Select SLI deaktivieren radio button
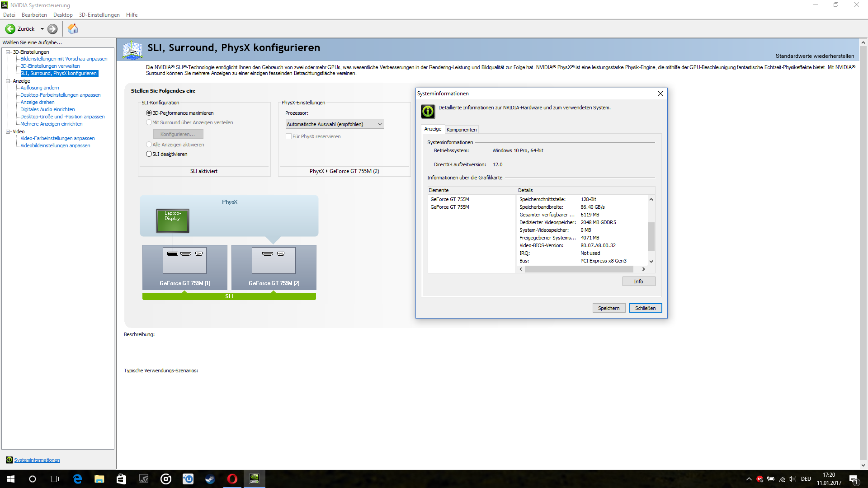Screen dimensions: 868x488 [149, 154]
